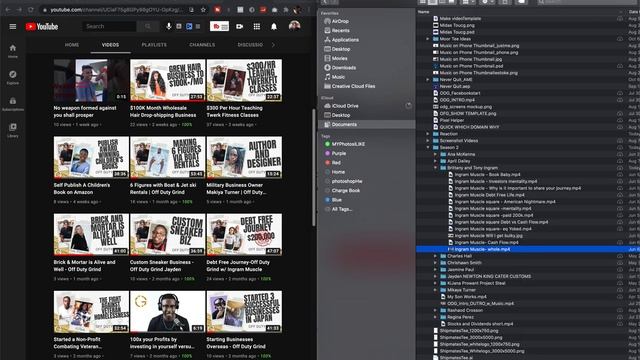Screen dimensions: 640x360
Task: Click the YouTube search input field
Action: [x=109, y=27]
